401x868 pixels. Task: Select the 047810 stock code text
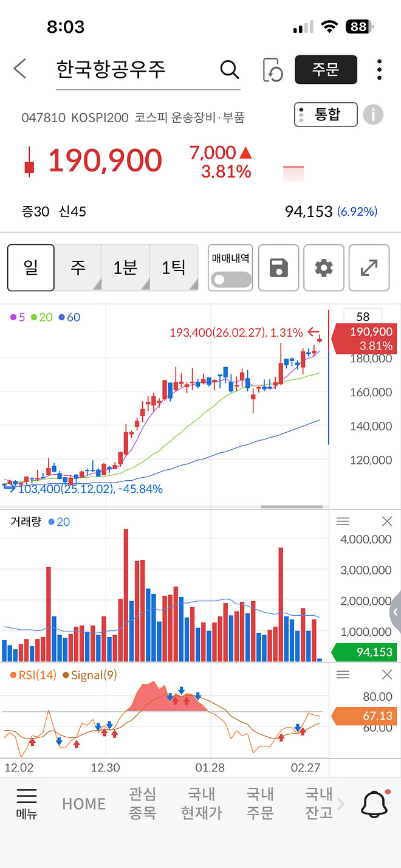coord(43,117)
